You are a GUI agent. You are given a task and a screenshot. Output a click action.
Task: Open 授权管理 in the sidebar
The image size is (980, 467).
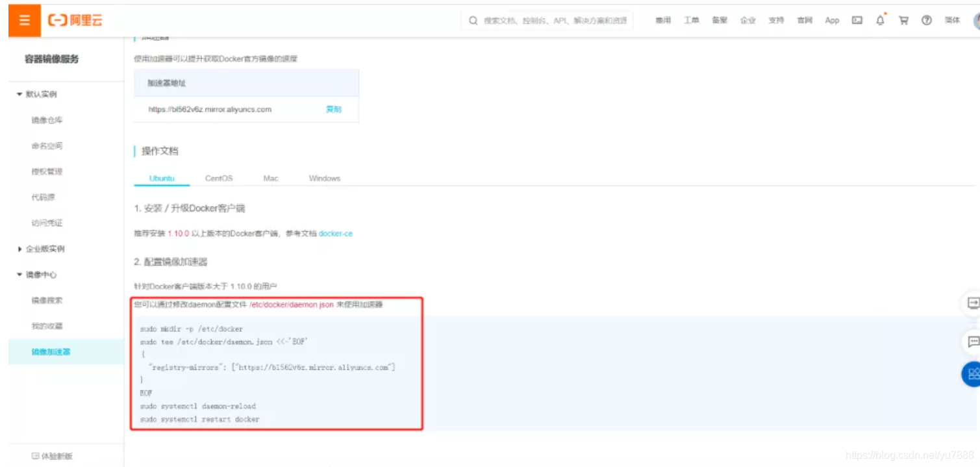tap(47, 171)
